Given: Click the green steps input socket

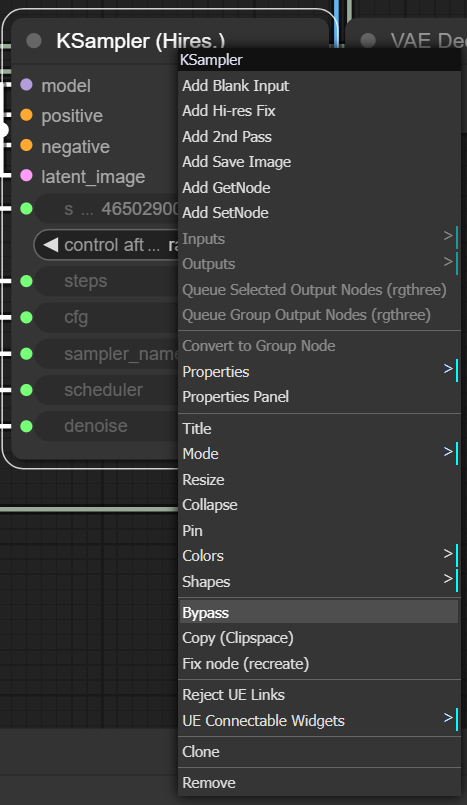Looking at the screenshot, I should (26, 281).
